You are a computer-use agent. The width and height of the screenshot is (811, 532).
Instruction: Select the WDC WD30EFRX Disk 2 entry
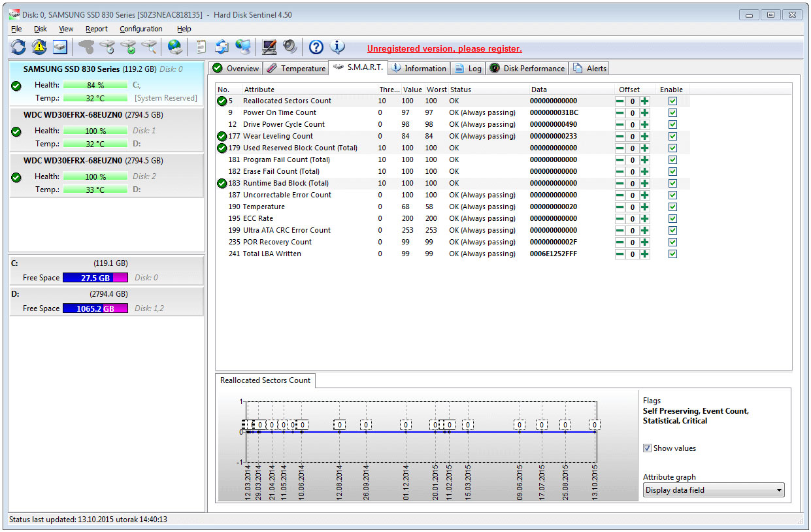pos(106,175)
